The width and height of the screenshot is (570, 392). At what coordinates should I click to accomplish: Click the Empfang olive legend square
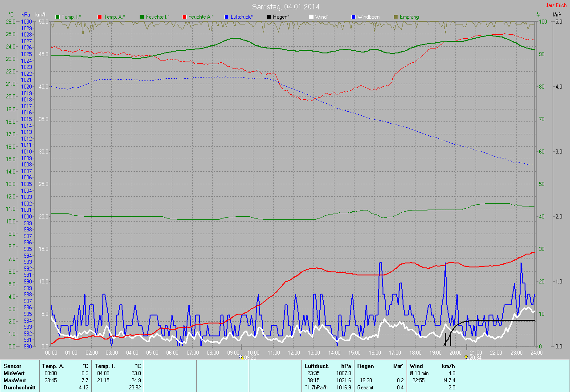pos(396,17)
